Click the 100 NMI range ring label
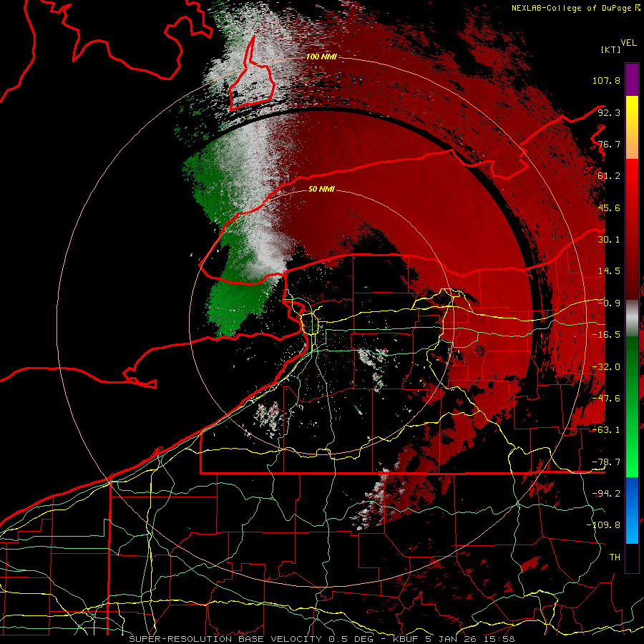The width and height of the screenshot is (644, 644). point(321,57)
